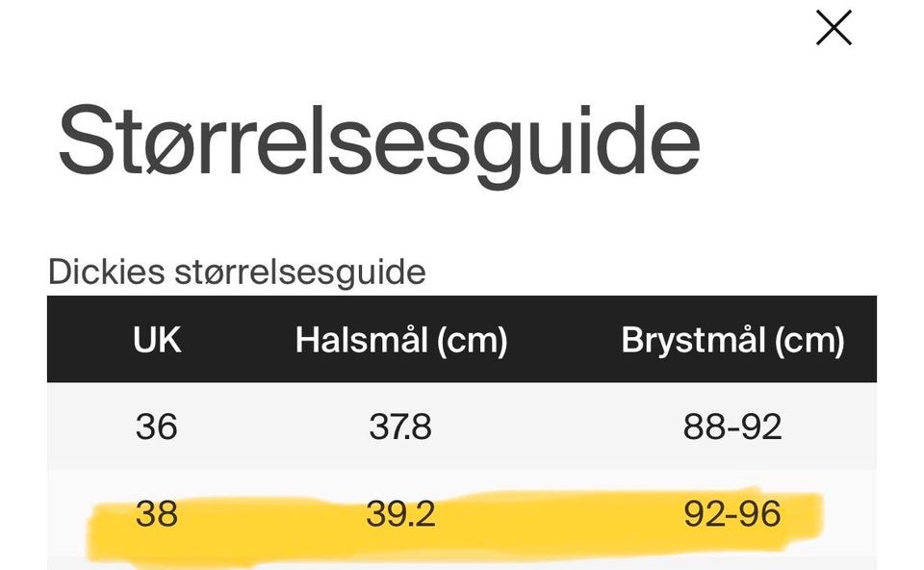
Task: Click chest measurement 88-92 cell
Action: click(x=731, y=426)
